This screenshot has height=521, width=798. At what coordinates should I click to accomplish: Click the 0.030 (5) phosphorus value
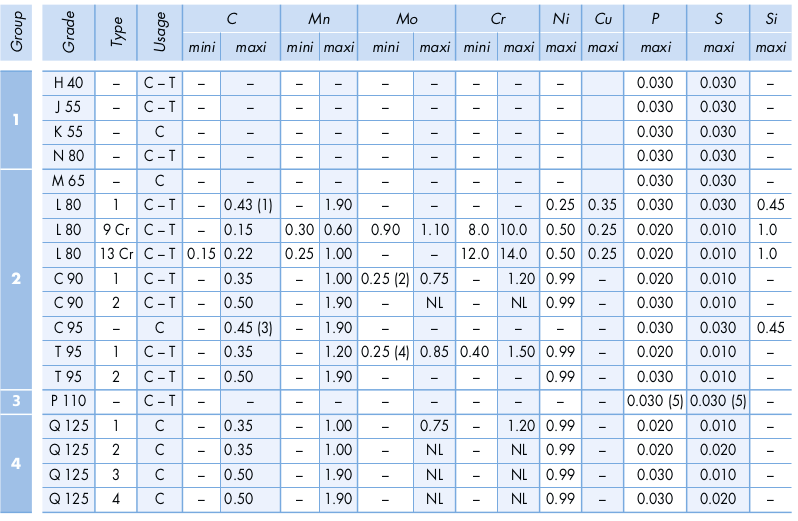pos(655,401)
